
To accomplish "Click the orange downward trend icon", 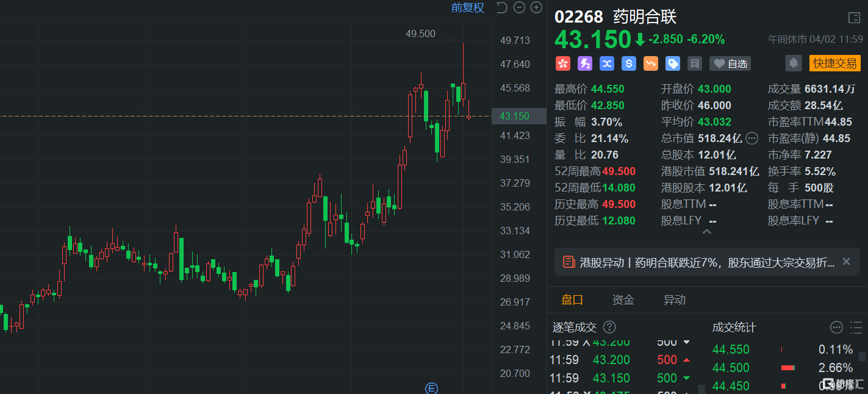I will pyautogui.click(x=651, y=63).
